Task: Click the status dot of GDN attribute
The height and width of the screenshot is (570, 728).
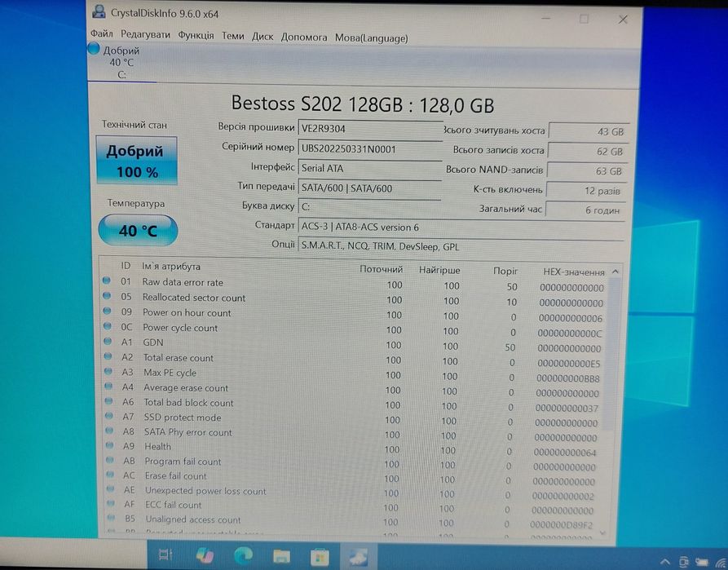Action: 108,341
